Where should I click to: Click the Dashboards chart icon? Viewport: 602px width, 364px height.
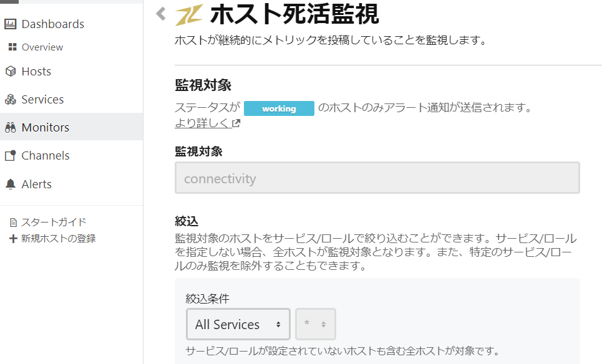(x=11, y=24)
